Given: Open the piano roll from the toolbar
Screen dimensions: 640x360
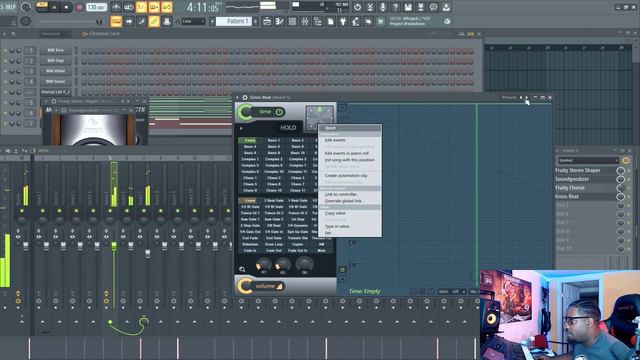Looking at the screenshot, I should click(280, 21).
